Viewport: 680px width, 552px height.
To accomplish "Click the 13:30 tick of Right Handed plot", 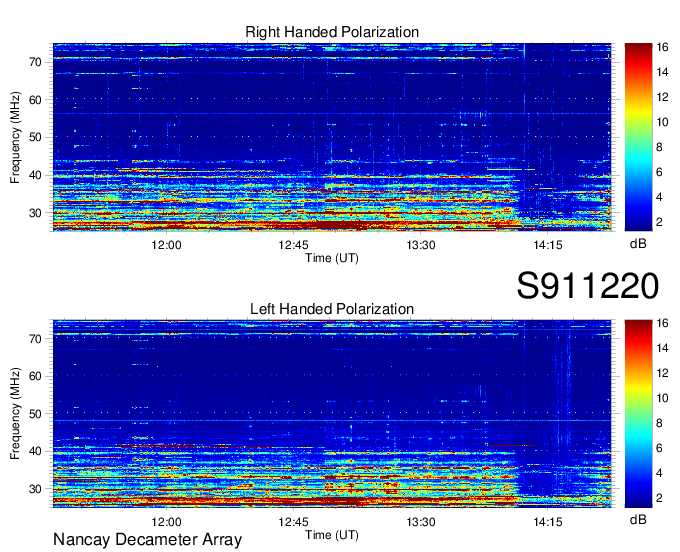I will click(x=421, y=245).
